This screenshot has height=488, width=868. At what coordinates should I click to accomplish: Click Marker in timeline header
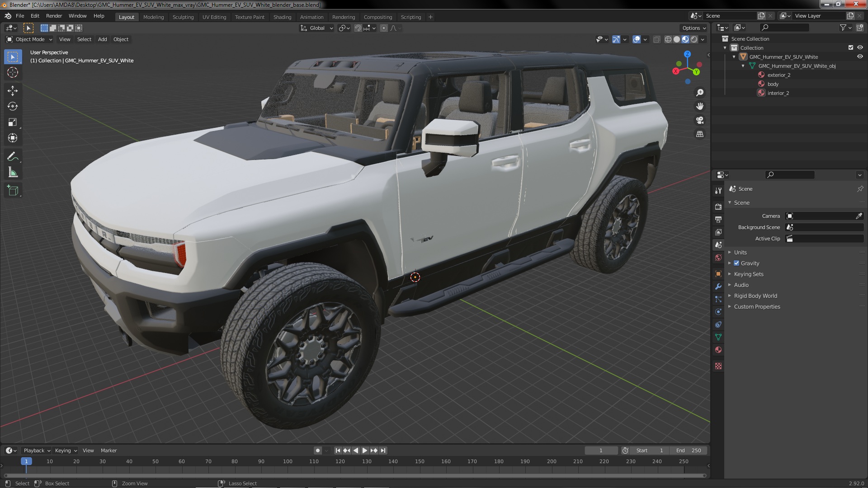pyautogui.click(x=108, y=450)
